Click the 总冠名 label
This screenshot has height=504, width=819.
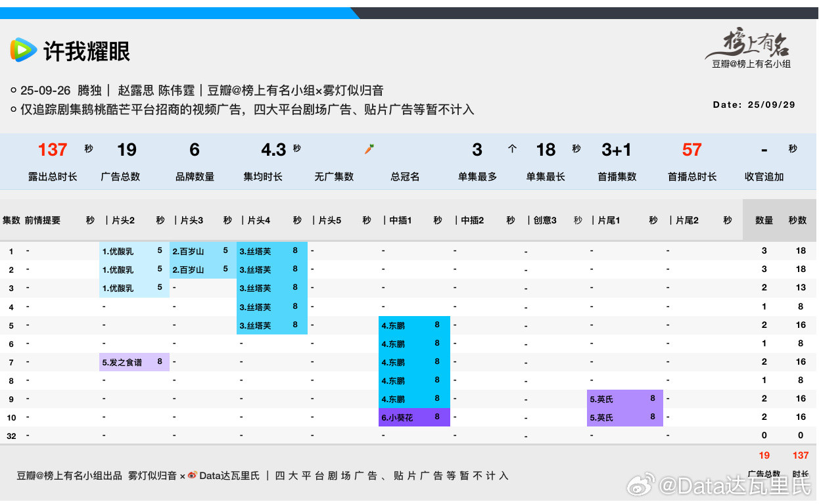pos(405,177)
